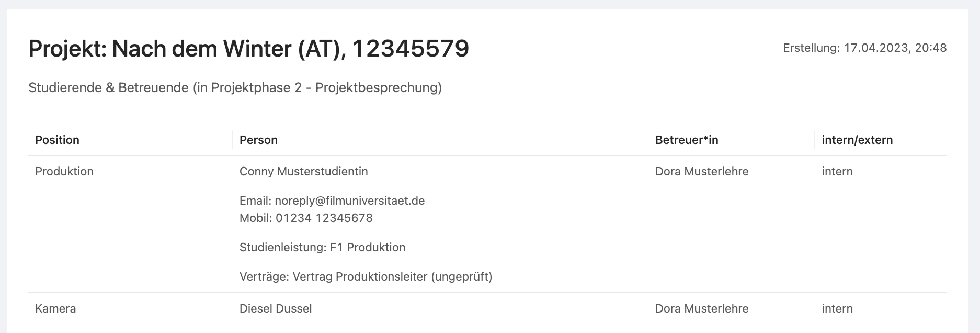Click the intern/extern column header
The width and height of the screenshot is (980, 333).
tap(857, 140)
